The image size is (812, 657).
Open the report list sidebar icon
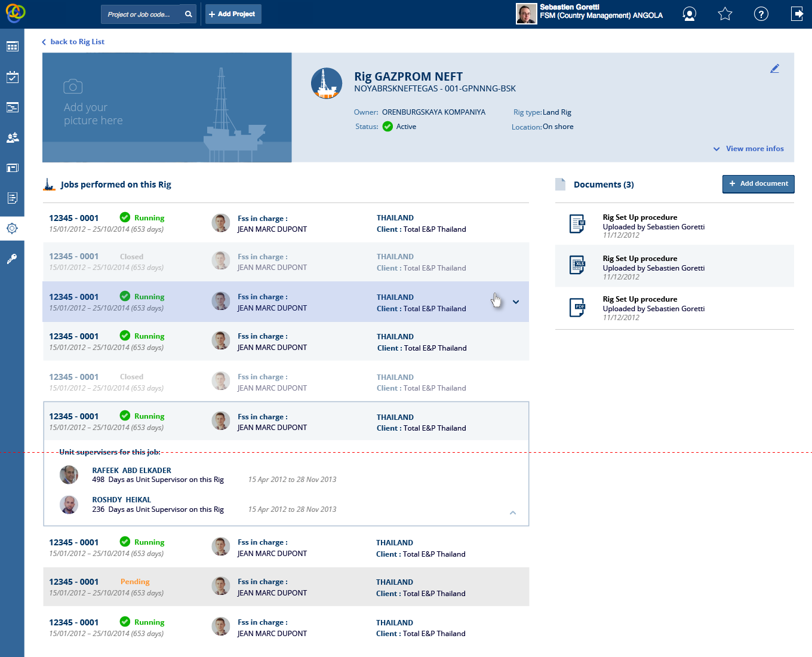12,198
